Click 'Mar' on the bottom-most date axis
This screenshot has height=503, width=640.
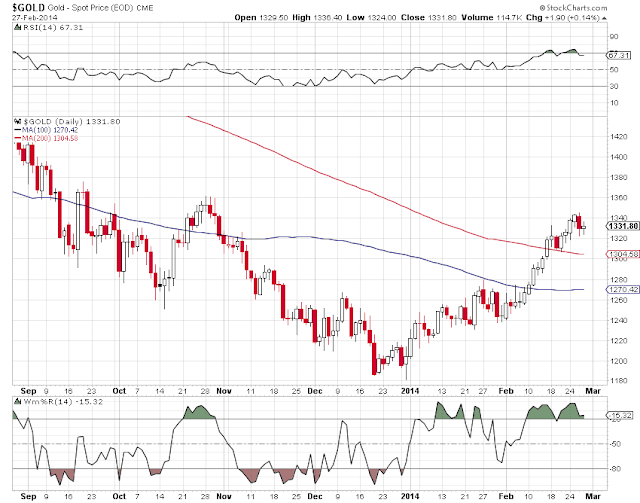click(593, 496)
